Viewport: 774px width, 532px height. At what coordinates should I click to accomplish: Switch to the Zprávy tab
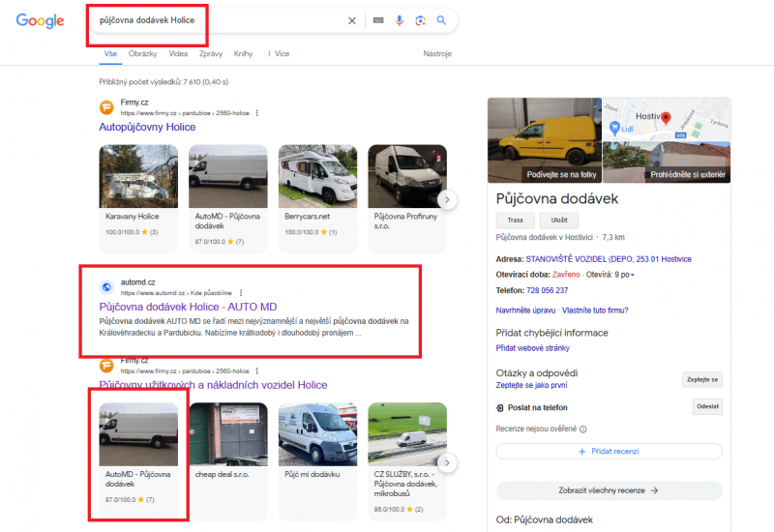pyautogui.click(x=211, y=54)
